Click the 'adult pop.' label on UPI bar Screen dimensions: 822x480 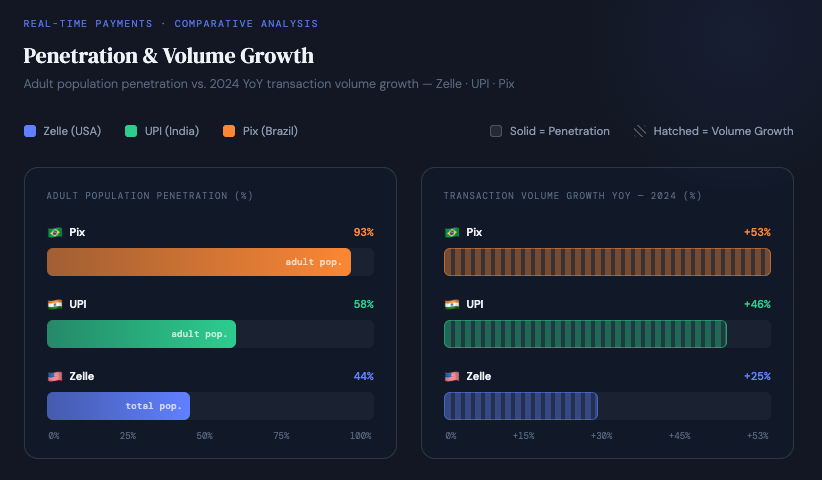click(199, 334)
